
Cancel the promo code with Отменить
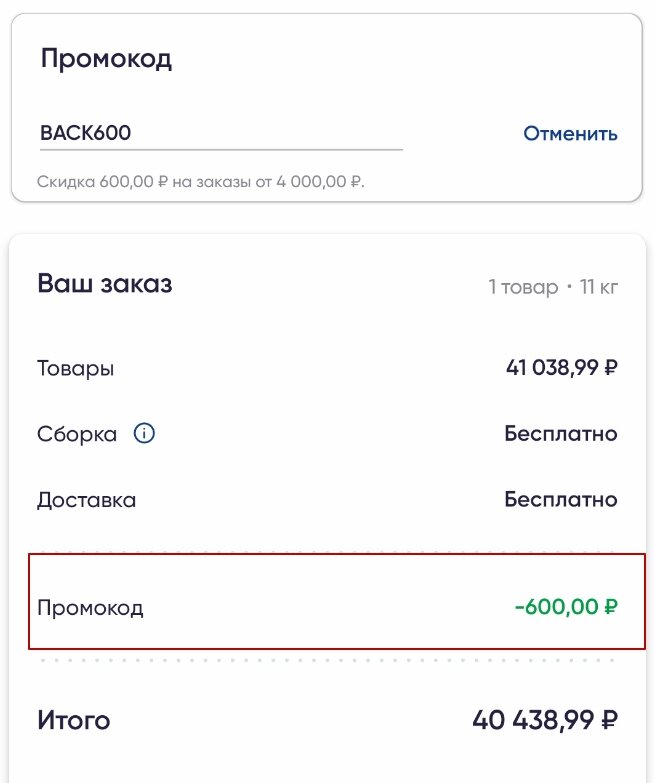point(570,133)
